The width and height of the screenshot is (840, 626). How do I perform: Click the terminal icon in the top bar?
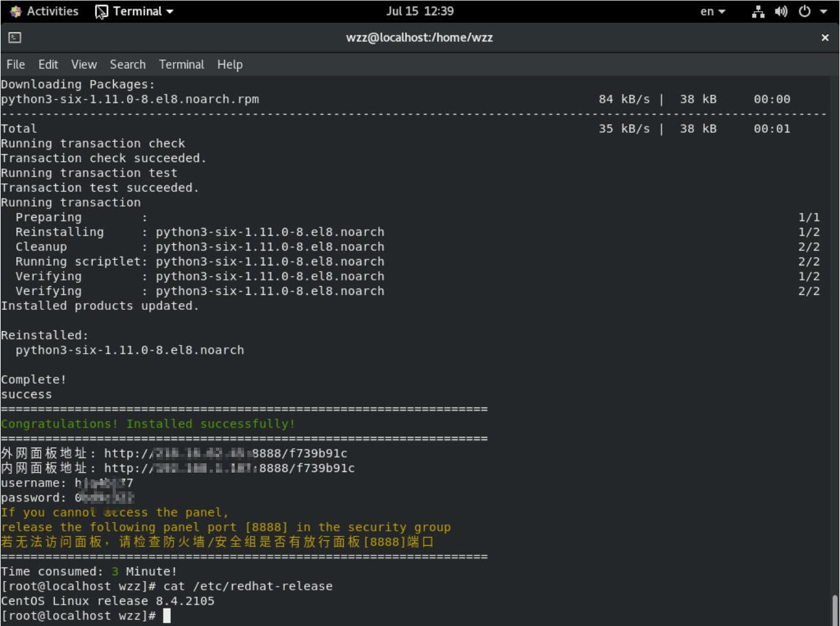point(101,11)
